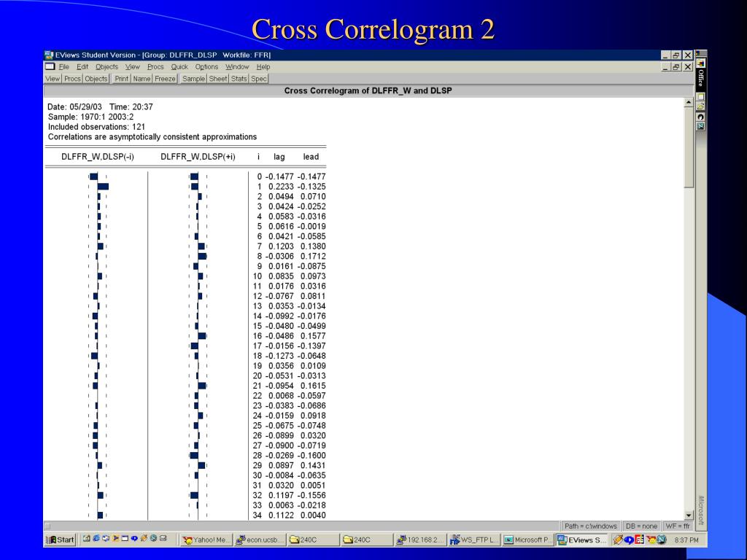
Task: Click the lag value 0.1122 in row 34
Action: tap(281, 516)
